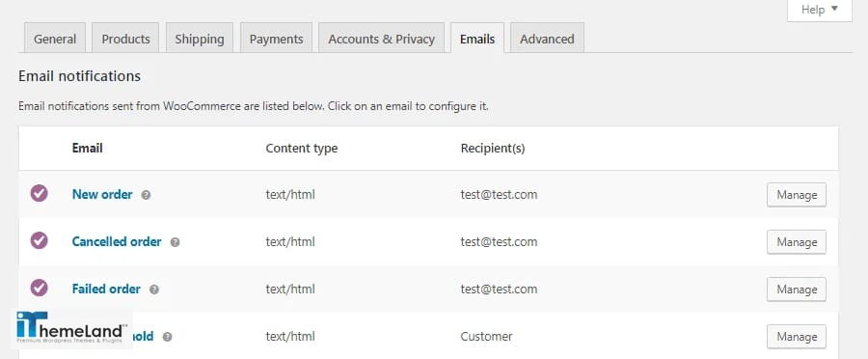Viewport: 868px width, 359px height.
Task: Click Manage for Failed order email
Action: 797,290
